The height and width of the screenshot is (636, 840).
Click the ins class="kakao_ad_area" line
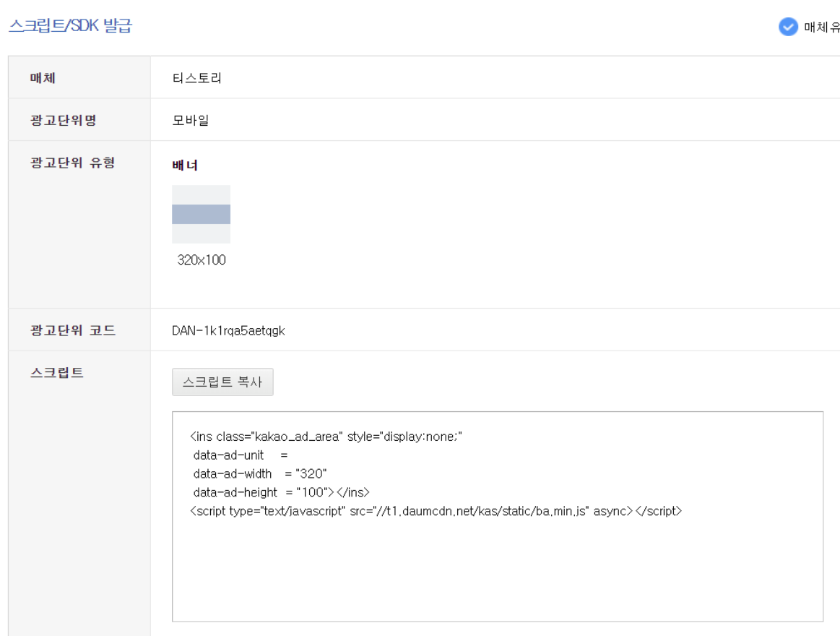pos(326,437)
